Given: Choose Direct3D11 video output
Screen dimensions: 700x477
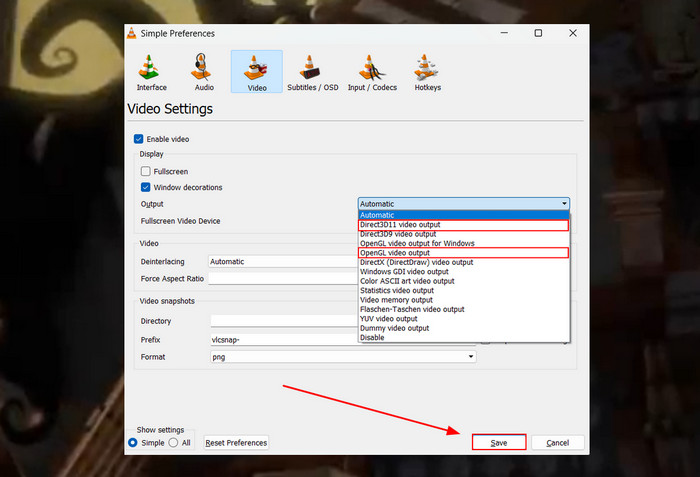Looking at the screenshot, I should pyautogui.click(x=463, y=225).
